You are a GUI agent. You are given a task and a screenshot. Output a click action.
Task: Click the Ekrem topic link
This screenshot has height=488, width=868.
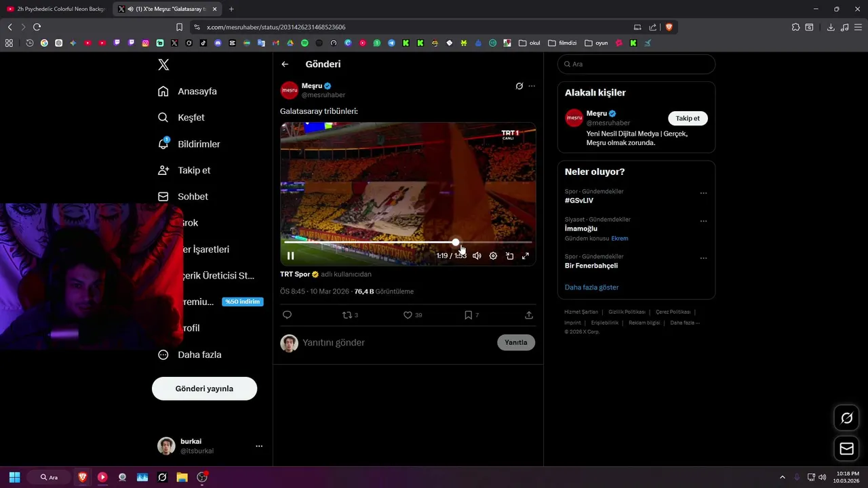pos(620,239)
